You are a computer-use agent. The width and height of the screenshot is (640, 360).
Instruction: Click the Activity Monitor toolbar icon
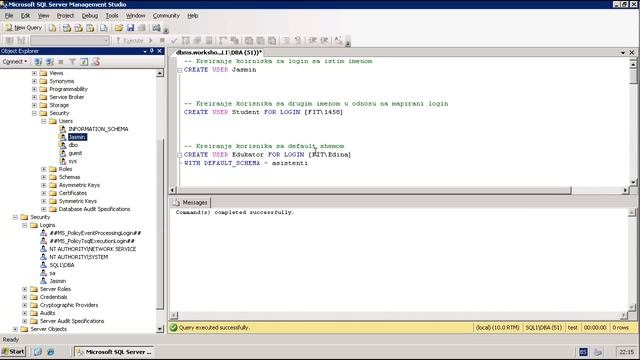click(x=156, y=28)
